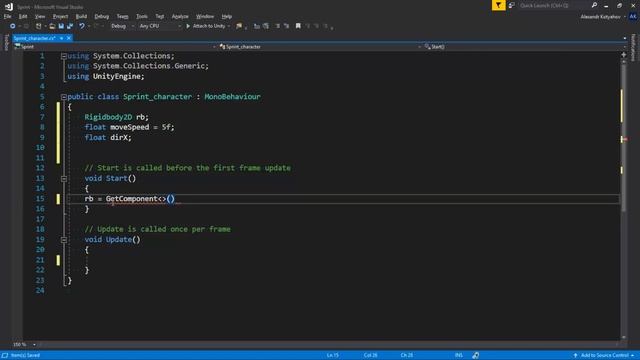Click the MonoBehaviour base class name
This screenshot has width=640, height=360.
232,97
